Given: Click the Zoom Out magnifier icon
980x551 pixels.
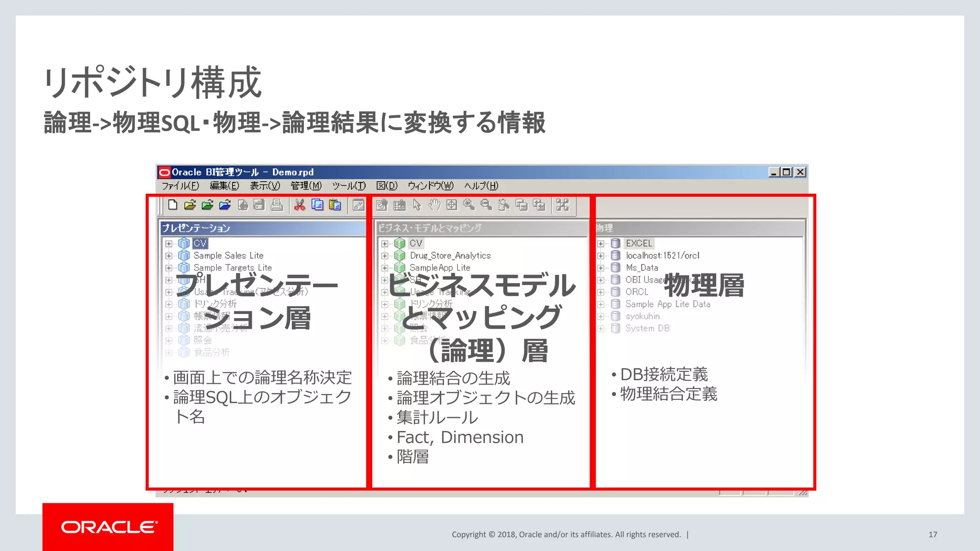Looking at the screenshot, I should 486,205.
